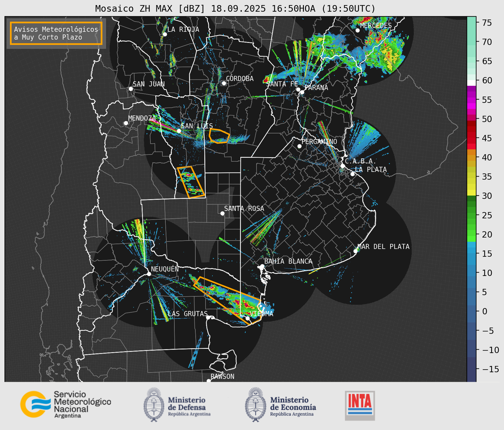
Task: Click the orange 40 dBZ color scale band
Action: pyautogui.click(x=471, y=158)
